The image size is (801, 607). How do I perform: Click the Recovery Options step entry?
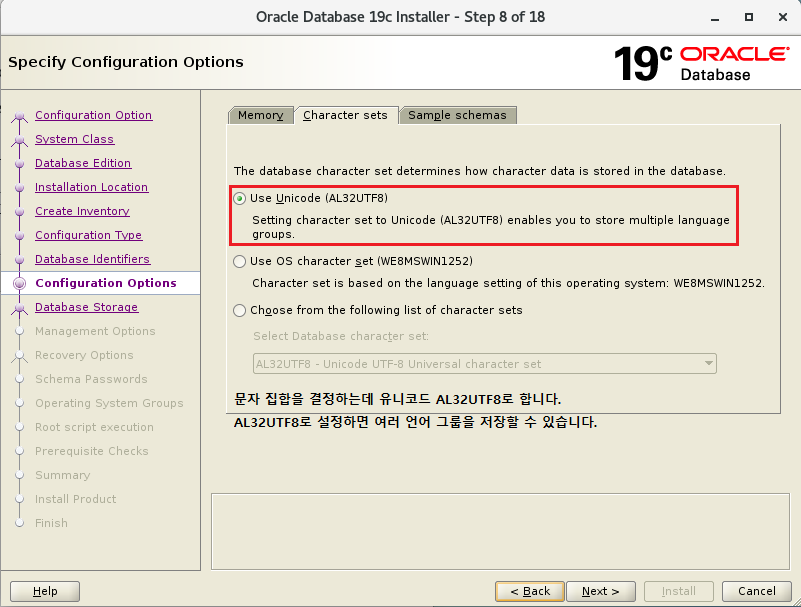coord(84,355)
